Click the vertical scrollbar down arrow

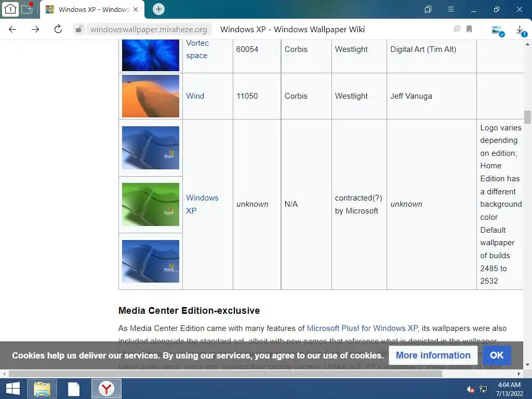[x=527, y=365]
